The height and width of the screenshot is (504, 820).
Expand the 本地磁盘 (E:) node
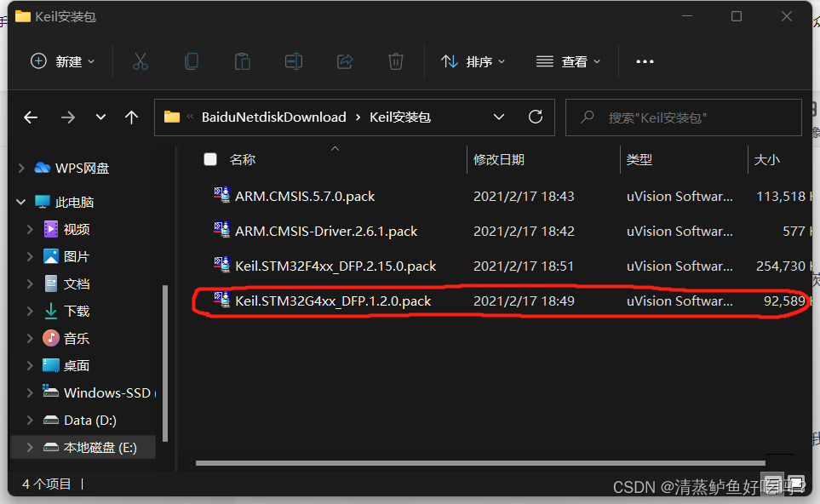click(30, 447)
